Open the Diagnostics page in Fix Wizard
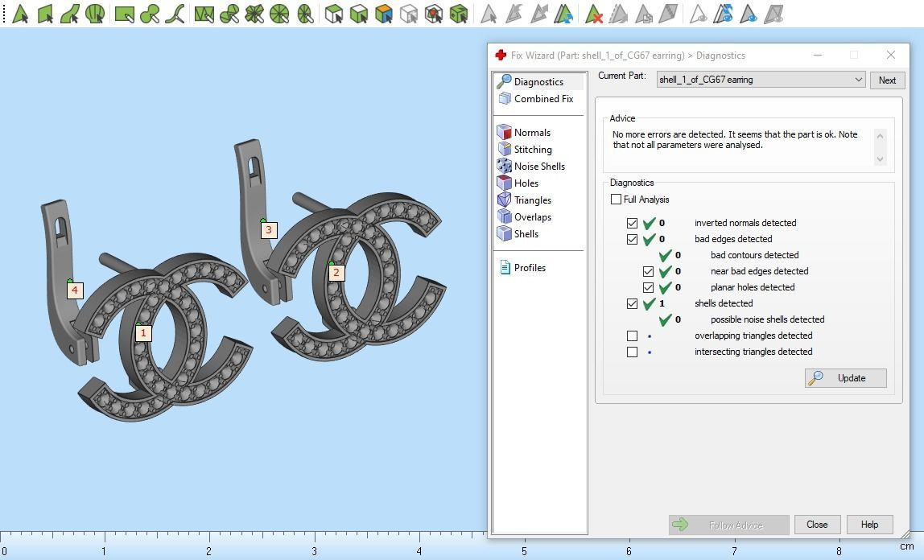 pyautogui.click(x=538, y=82)
